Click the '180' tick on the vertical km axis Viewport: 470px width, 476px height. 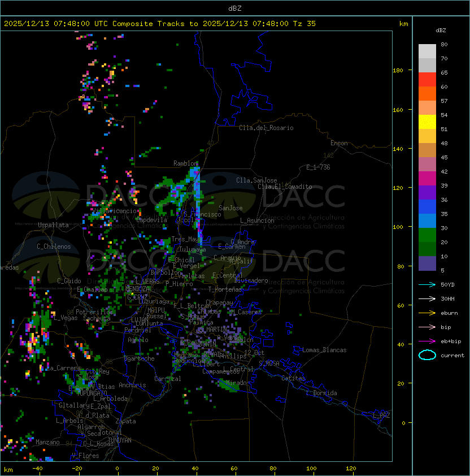coord(398,71)
